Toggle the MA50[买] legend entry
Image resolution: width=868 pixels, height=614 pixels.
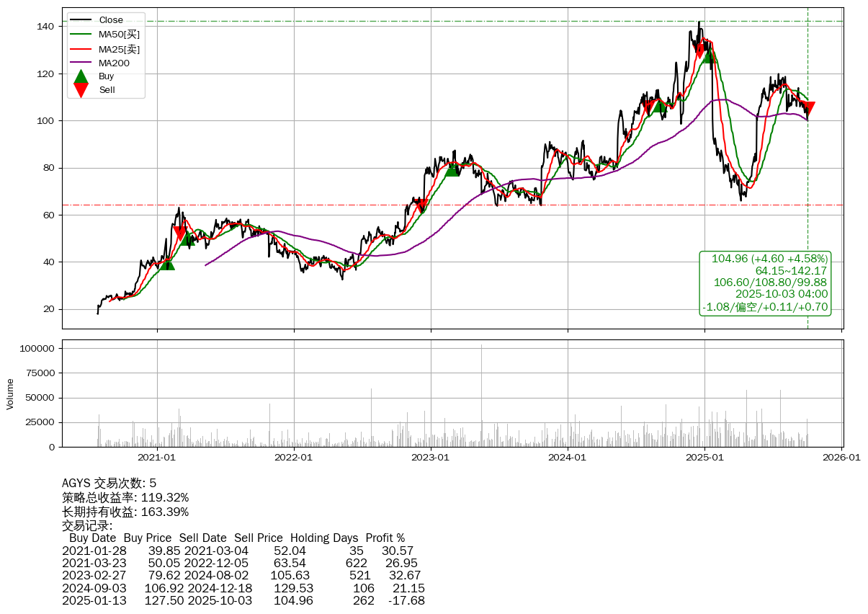[x=119, y=34]
